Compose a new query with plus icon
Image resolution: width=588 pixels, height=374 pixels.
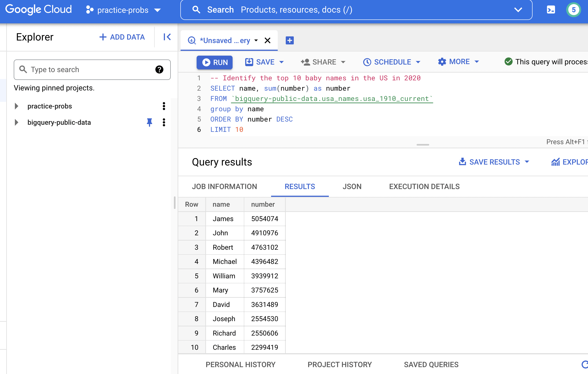(290, 41)
